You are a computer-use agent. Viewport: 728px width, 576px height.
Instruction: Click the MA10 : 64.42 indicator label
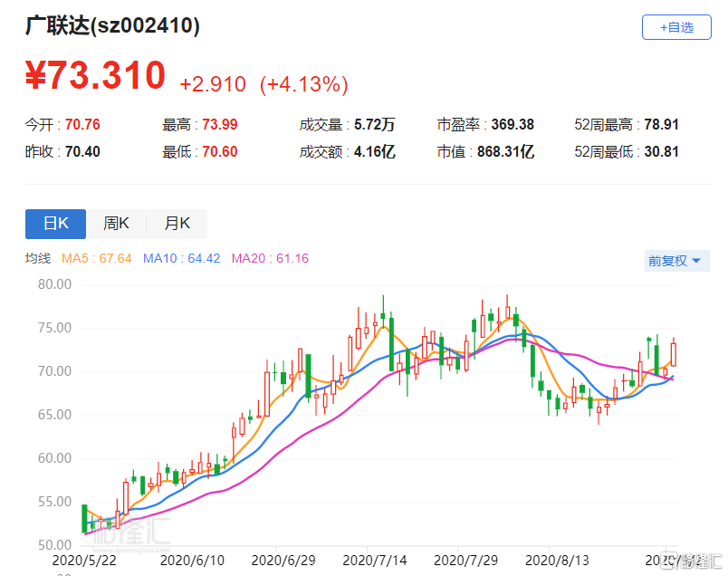click(181, 258)
